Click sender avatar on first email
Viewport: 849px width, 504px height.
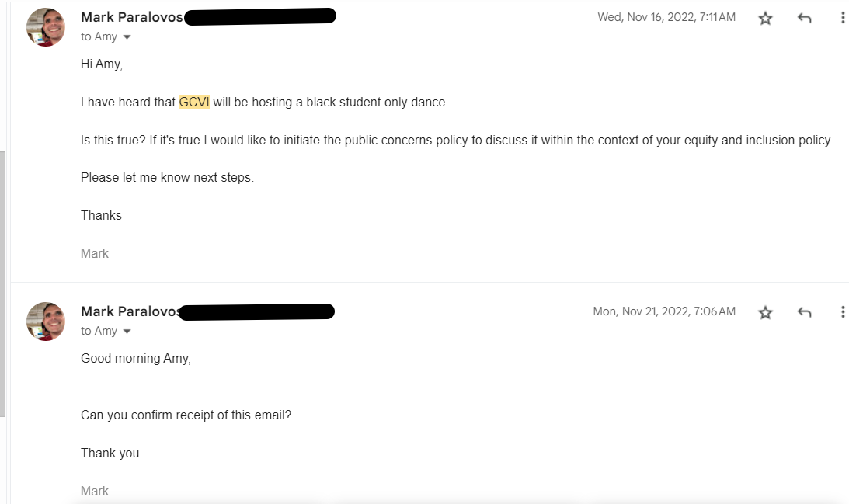click(x=46, y=27)
